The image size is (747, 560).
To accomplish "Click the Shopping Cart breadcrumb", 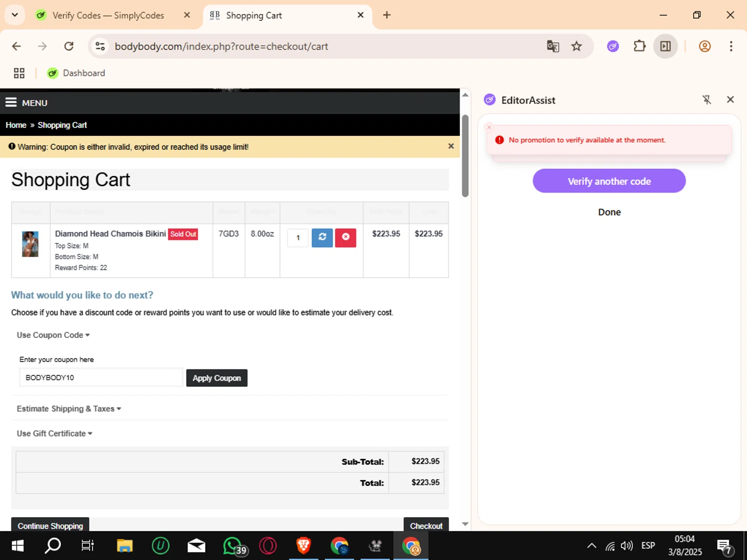I will point(62,125).
